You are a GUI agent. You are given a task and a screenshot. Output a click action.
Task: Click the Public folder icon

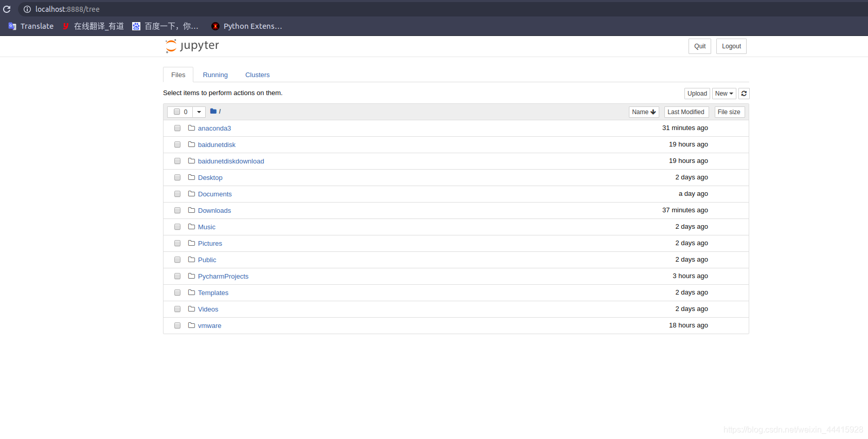pyautogui.click(x=191, y=260)
